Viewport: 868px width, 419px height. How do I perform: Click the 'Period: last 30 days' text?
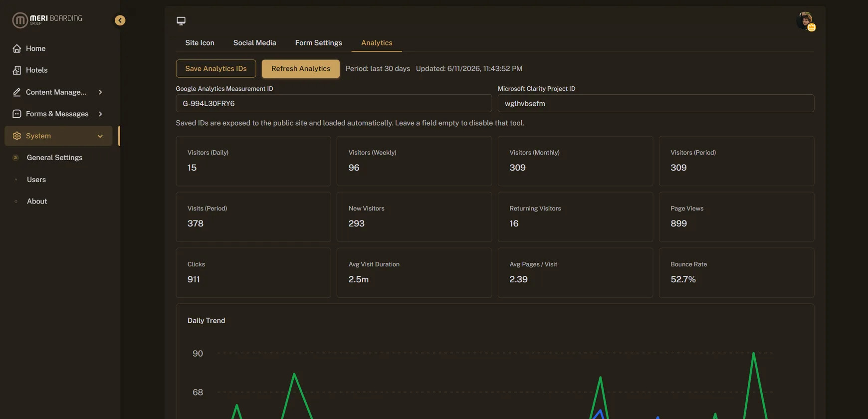pyautogui.click(x=378, y=69)
